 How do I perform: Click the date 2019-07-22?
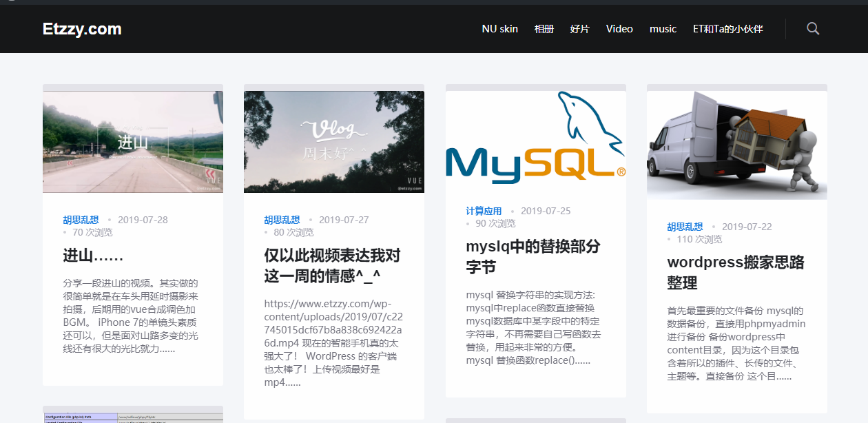click(x=747, y=227)
